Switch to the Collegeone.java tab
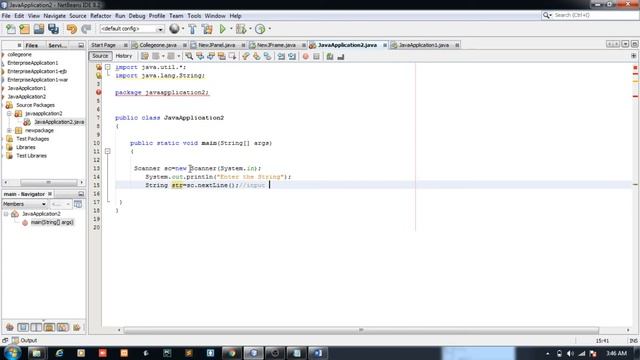 tap(158, 45)
